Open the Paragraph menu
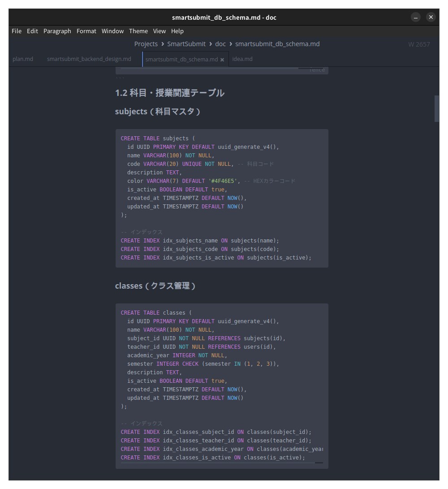 [x=57, y=31]
